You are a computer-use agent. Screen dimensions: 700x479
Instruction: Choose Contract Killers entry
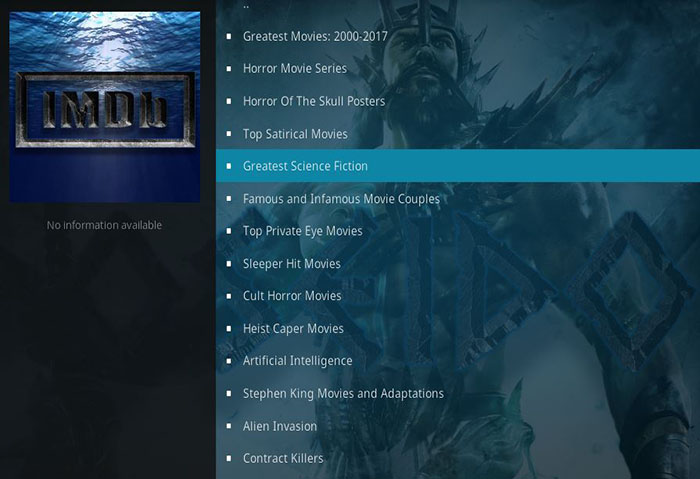[458, 458]
